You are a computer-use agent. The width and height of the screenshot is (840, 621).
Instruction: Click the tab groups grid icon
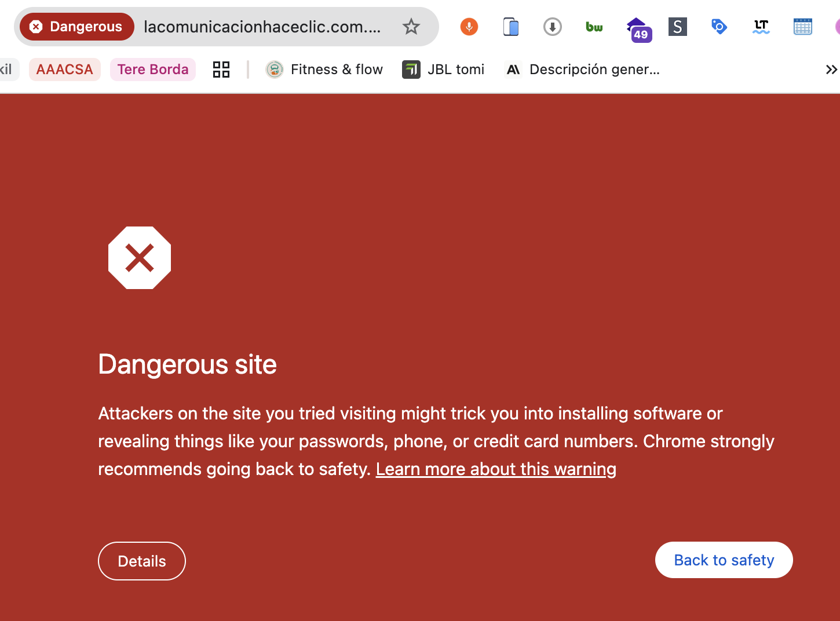coord(221,70)
